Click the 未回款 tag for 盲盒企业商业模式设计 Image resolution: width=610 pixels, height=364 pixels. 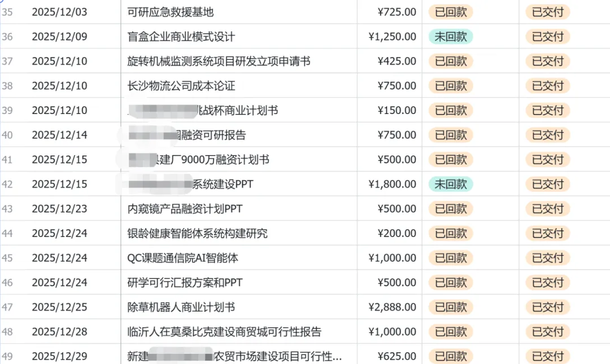click(450, 37)
